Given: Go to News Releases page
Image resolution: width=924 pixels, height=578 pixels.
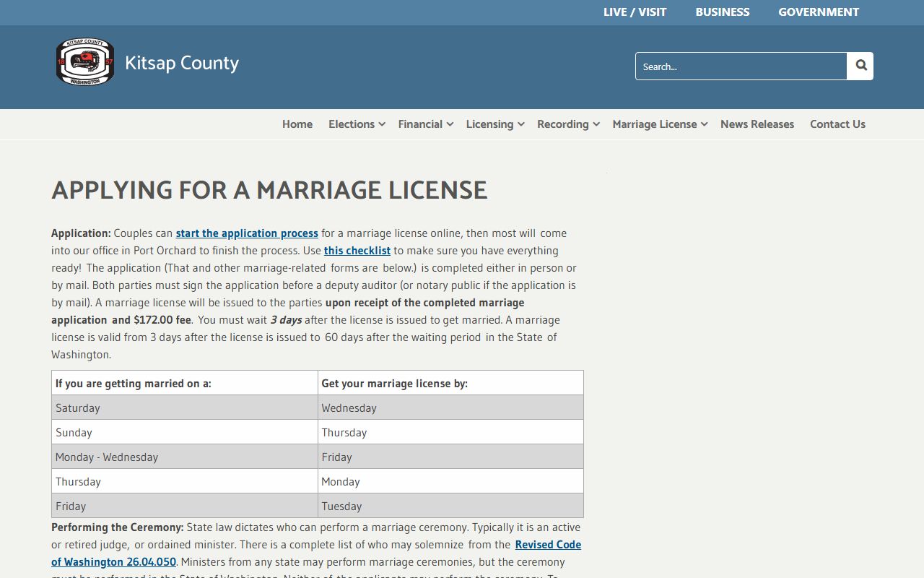Looking at the screenshot, I should coord(757,124).
